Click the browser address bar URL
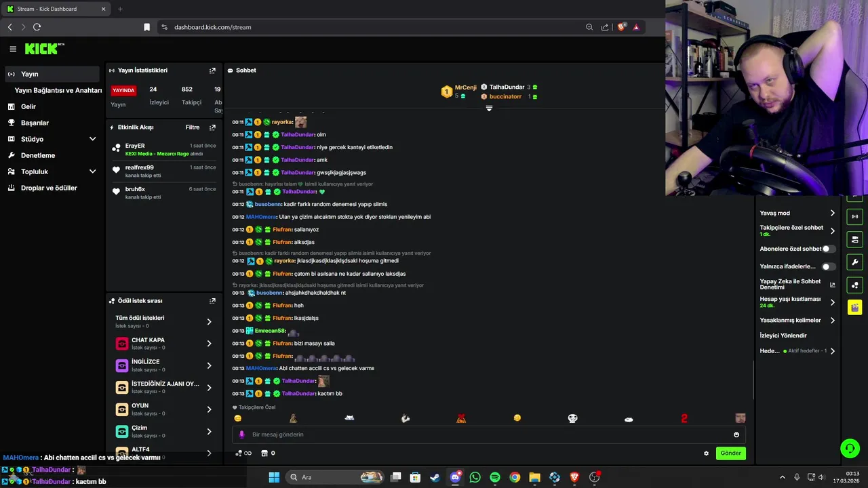Screen dimensions: 868x488 [212, 27]
